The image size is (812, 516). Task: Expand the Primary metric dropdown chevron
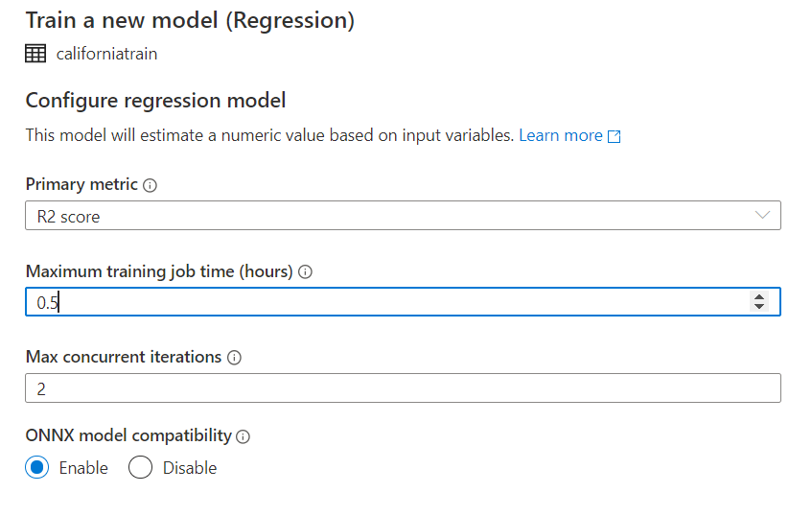tap(762, 215)
